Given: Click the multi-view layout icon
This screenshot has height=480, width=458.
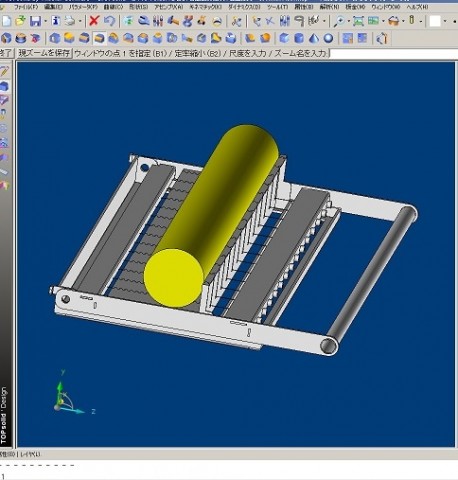Looking at the screenshot, I should click(x=373, y=21).
